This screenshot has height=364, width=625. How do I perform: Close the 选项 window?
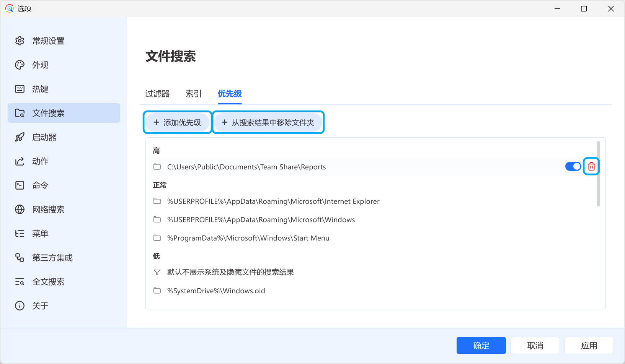click(611, 8)
